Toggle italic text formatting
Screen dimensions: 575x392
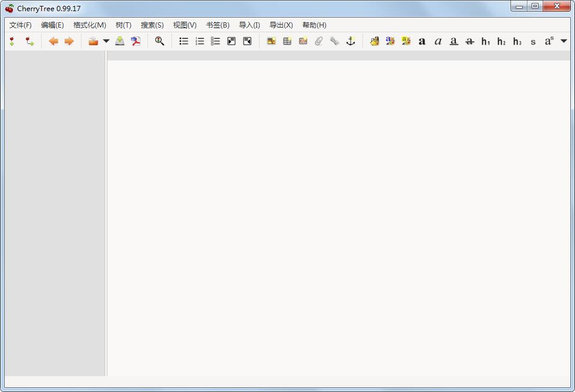(x=438, y=41)
